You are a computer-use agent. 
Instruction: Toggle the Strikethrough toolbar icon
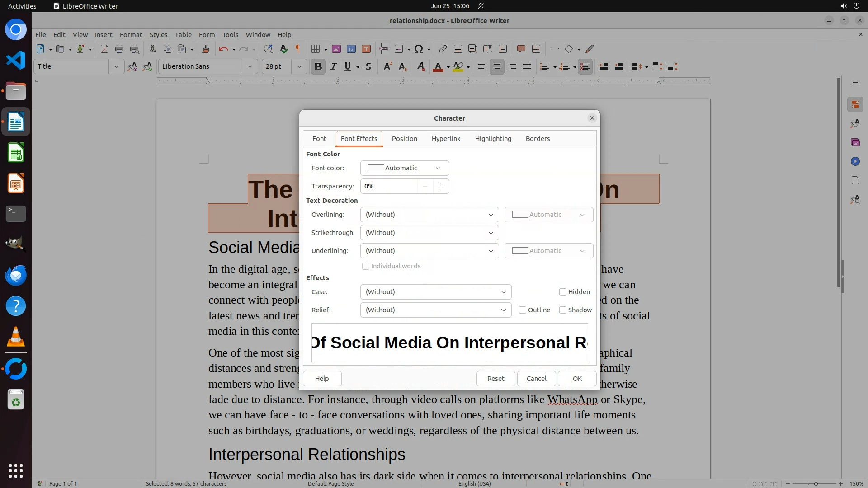pyautogui.click(x=368, y=66)
